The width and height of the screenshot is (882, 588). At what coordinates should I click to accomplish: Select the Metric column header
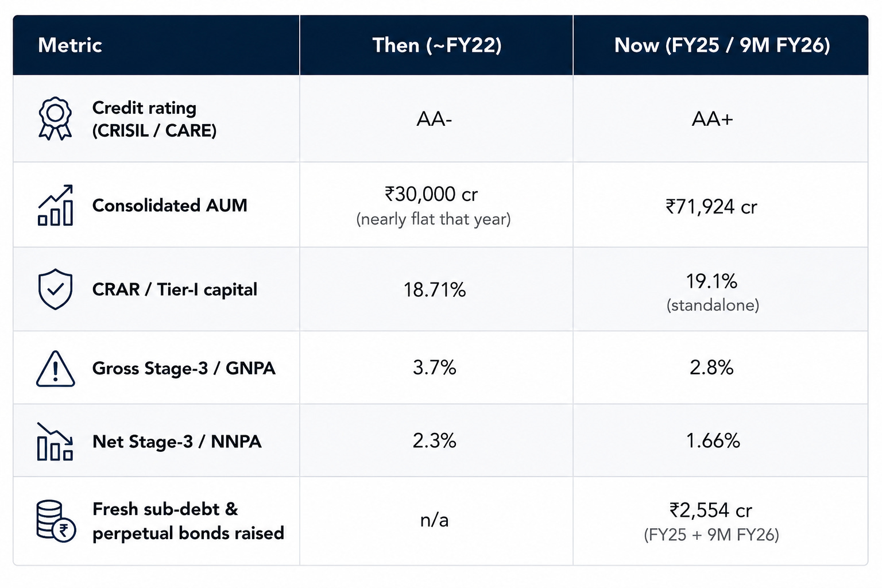(x=70, y=45)
